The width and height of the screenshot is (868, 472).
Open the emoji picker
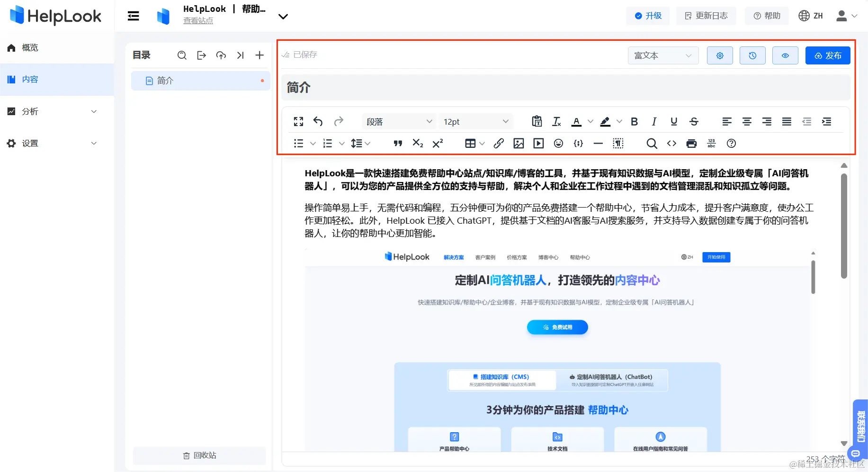(x=558, y=144)
